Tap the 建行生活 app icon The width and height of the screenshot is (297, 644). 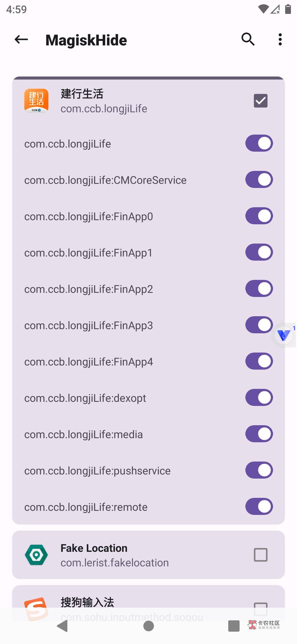36,101
